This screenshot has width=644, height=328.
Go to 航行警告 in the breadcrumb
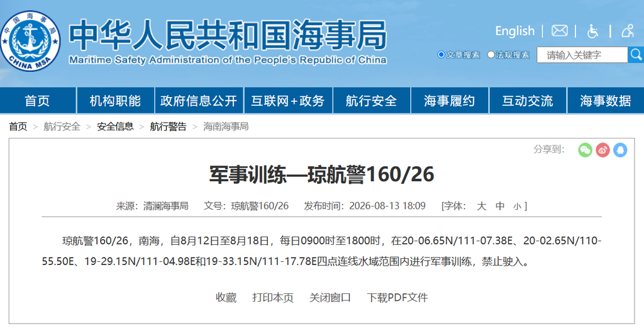point(168,127)
